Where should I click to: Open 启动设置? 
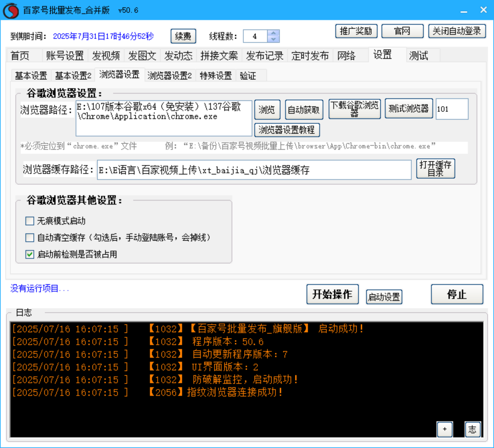(x=384, y=297)
